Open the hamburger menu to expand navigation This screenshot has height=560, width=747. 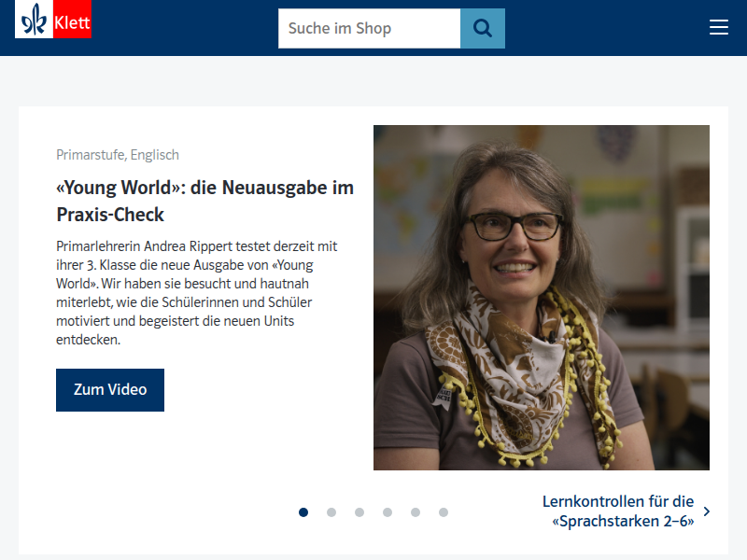tap(718, 27)
